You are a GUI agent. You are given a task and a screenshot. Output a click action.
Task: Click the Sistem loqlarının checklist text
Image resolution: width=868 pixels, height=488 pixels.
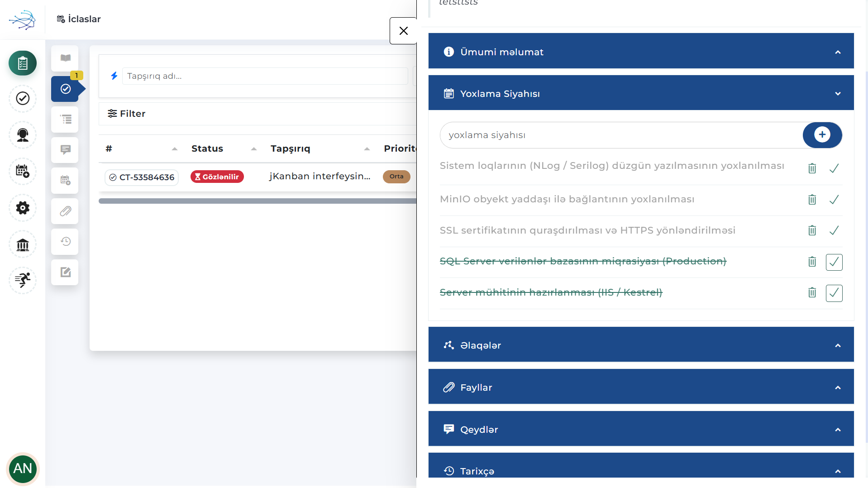coord(612,166)
